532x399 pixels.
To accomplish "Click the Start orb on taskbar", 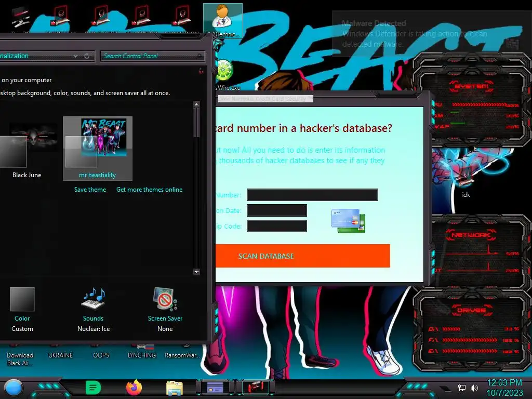I will [14, 388].
